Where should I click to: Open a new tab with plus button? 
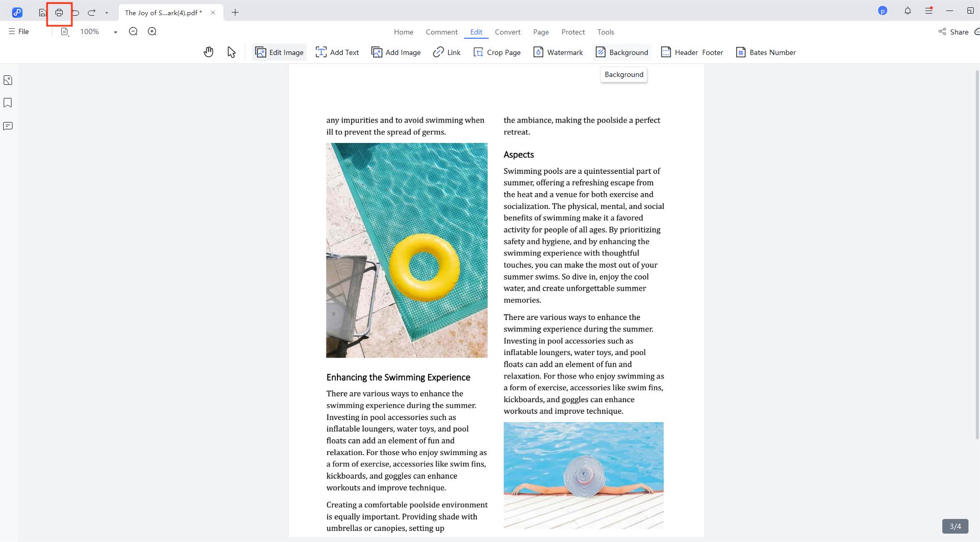[x=235, y=13]
